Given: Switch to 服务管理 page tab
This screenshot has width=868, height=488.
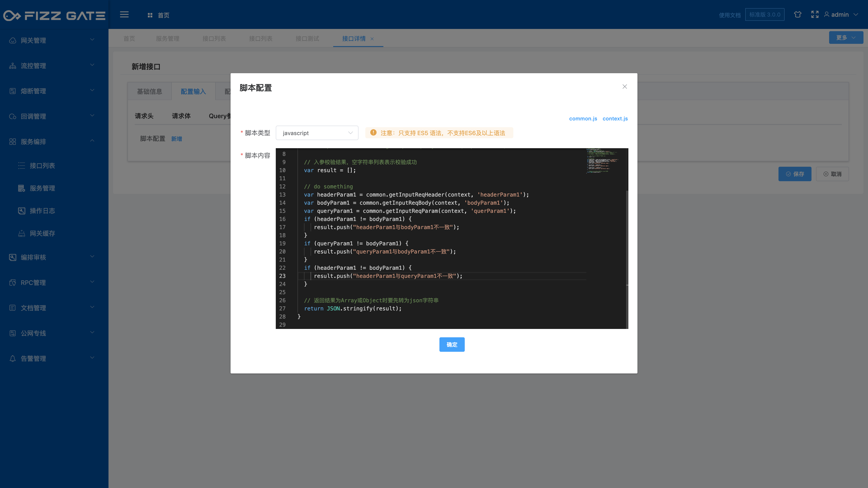Looking at the screenshot, I should [x=168, y=39].
